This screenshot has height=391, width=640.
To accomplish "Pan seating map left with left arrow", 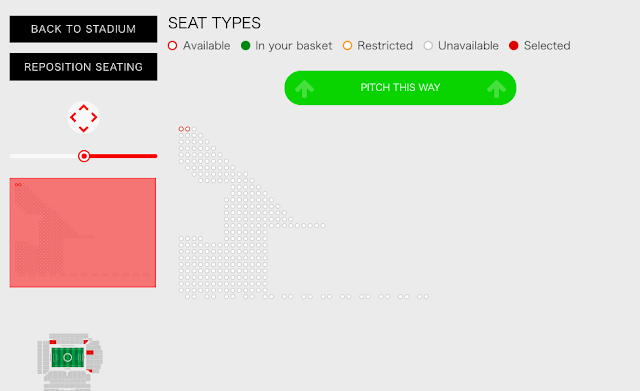I will [73, 118].
